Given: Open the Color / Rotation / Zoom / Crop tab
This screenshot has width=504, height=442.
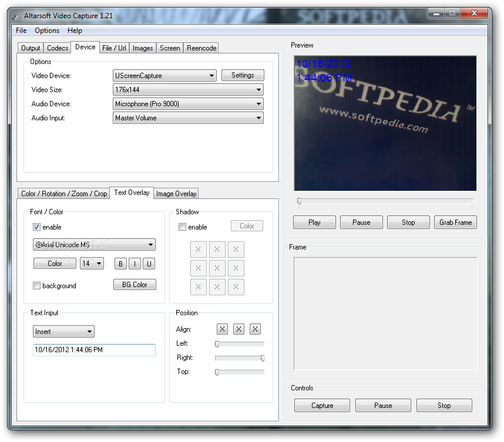Looking at the screenshot, I should tap(64, 193).
